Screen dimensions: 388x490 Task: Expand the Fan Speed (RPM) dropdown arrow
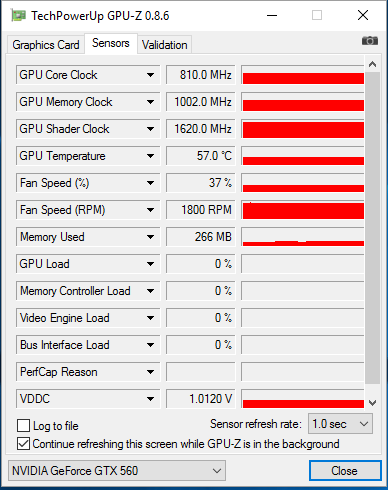pyautogui.click(x=150, y=210)
